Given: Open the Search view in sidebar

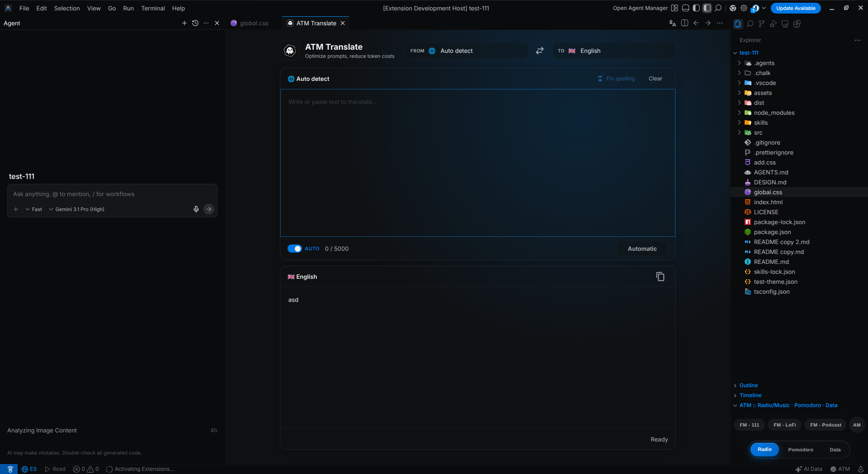Looking at the screenshot, I should point(750,23).
